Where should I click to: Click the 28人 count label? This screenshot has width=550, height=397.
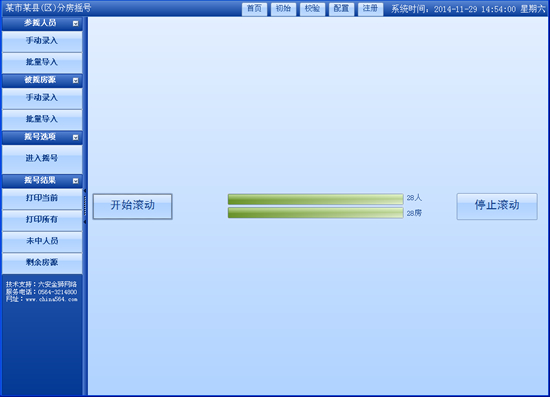(414, 198)
